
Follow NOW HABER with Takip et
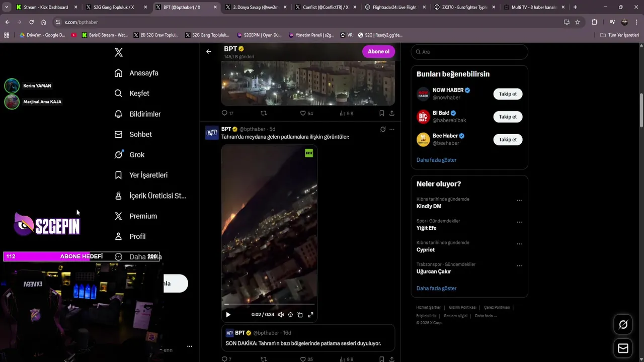(508, 94)
